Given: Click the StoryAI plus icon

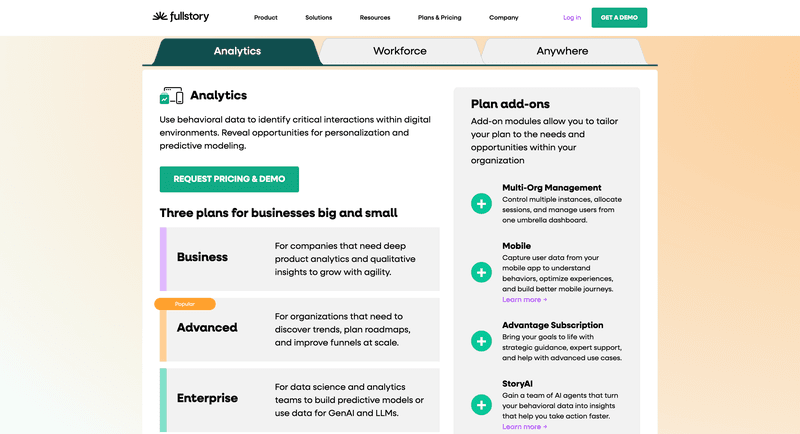Looking at the screenshot, I should (x=481, y=405).
